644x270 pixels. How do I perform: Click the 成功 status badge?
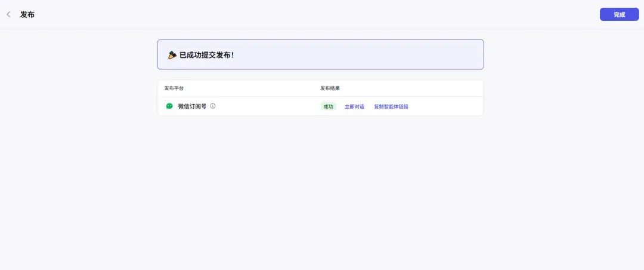328,106
